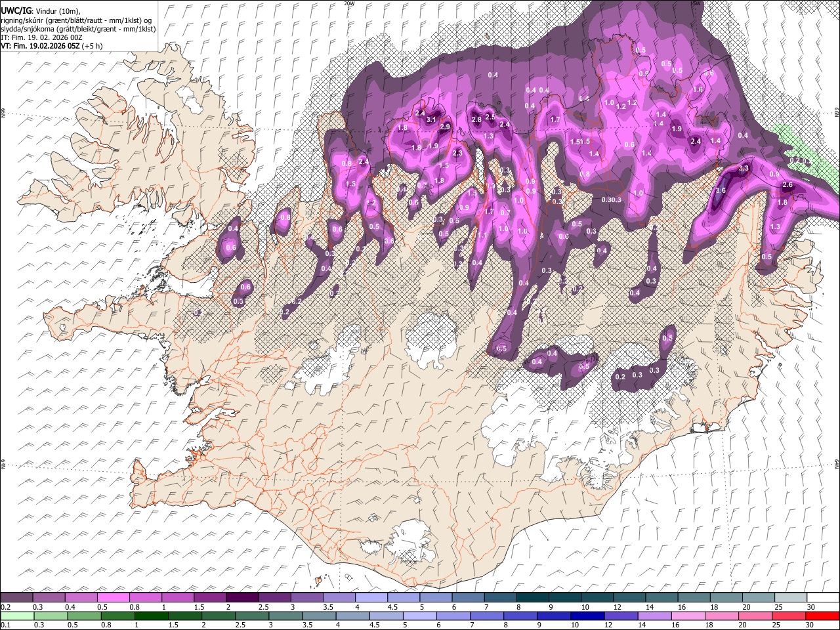Select the dark teal 8–9 swatch in top legend
This screenshot has width=840, height=630.
click(x=532, y=598)
